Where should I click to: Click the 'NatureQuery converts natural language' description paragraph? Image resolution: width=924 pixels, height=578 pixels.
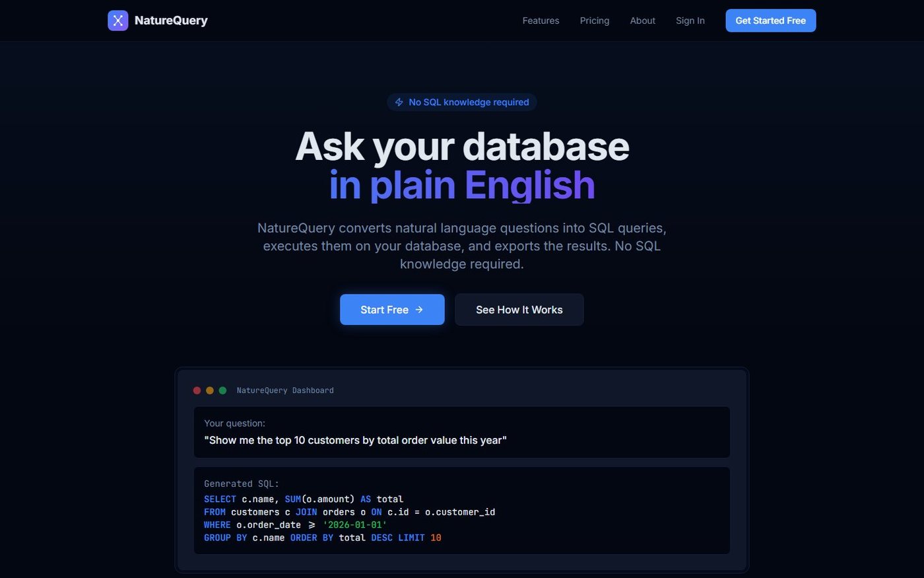462,246
